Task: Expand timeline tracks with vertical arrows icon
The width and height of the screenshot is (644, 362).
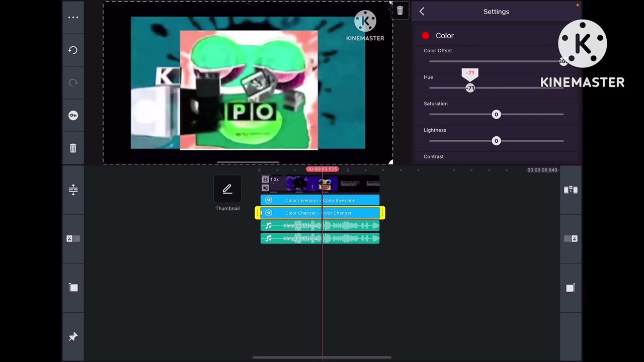Action: pos(73,190)
